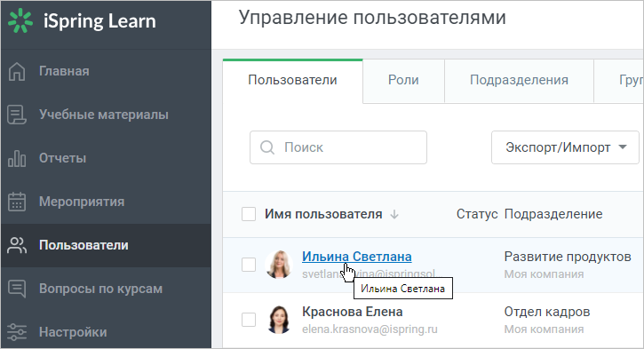The height and width of the screenshot is (349, 644).
Task: Open Ильина Светлана's avatar photo
Action: pyautogui.click(x=279, y=265)
